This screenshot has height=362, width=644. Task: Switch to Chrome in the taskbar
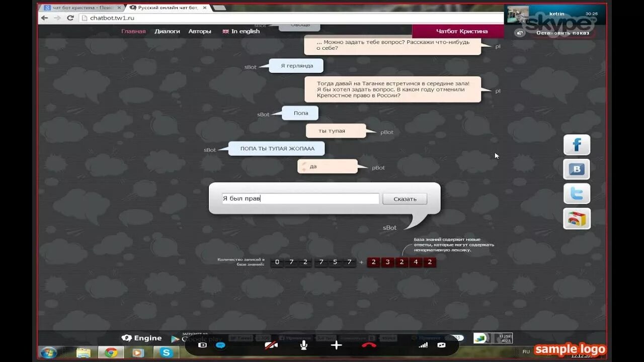(111, 352)
